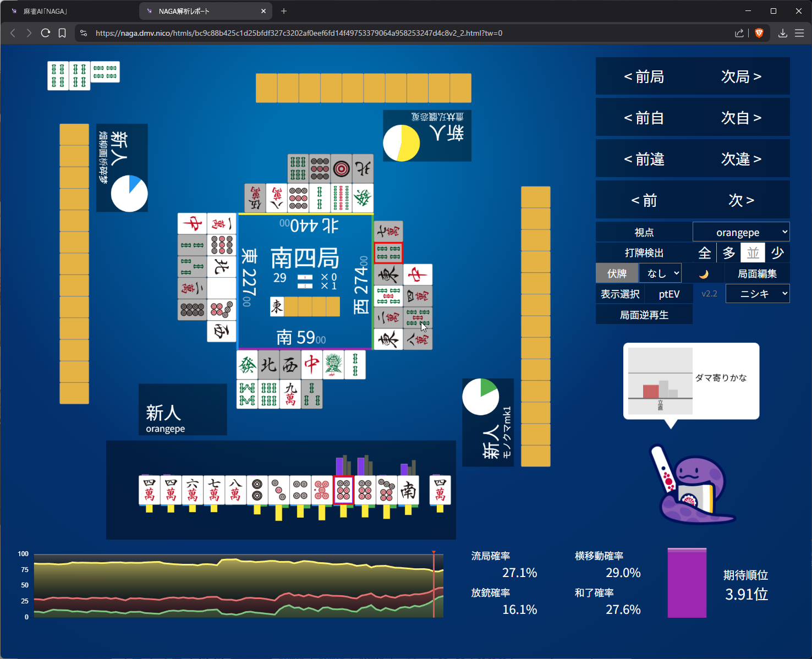This screenshot has width=812, height=659.
Task: Open a new browser tab
Action: point(284,11)
